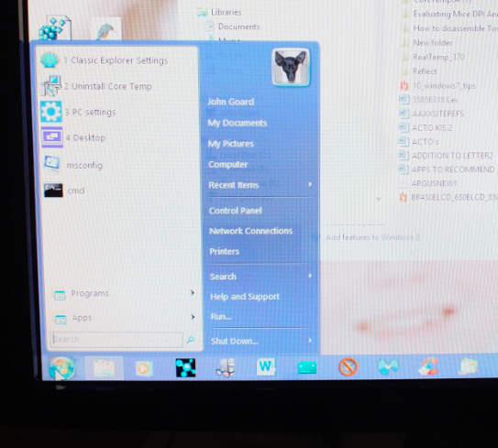Open John Goard user folder

(230, 102)
